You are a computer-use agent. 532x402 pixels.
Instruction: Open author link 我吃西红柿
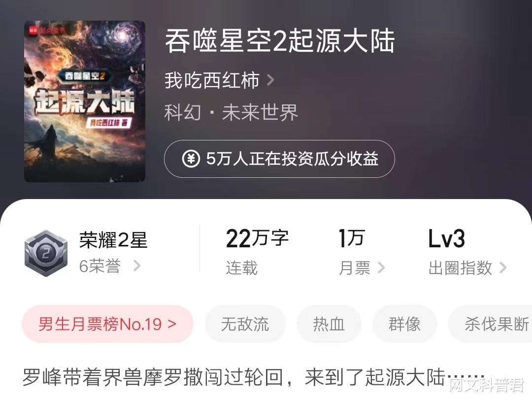(x=212, y=80)
